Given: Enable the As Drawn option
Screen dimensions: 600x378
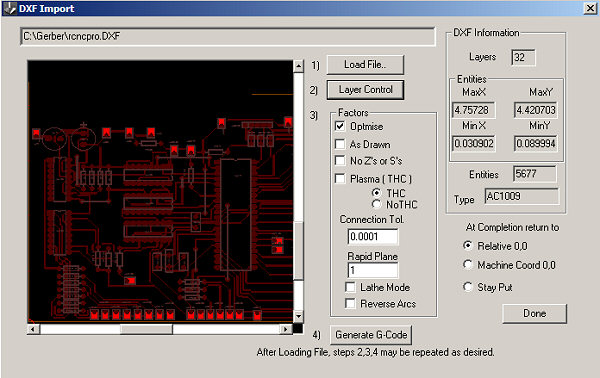Looking at the screenshot, I should (340, 144).
